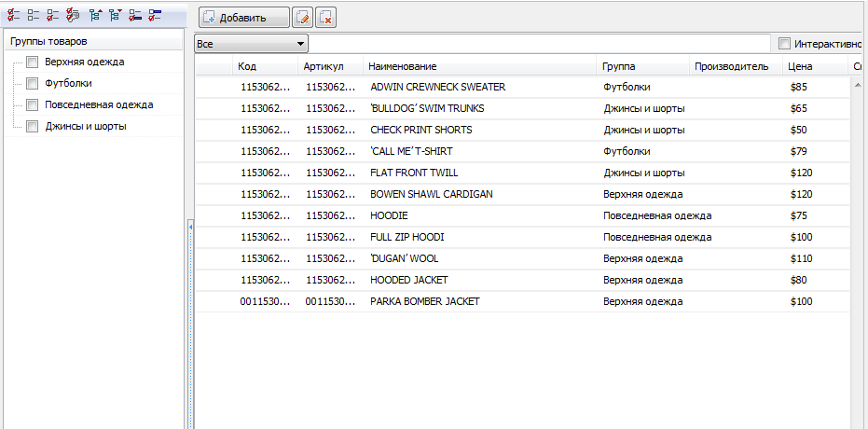The width and height of the screenshot is (868, 429).
Task: Click the expand tree icon with down arrow
Action: click(115, 15)
